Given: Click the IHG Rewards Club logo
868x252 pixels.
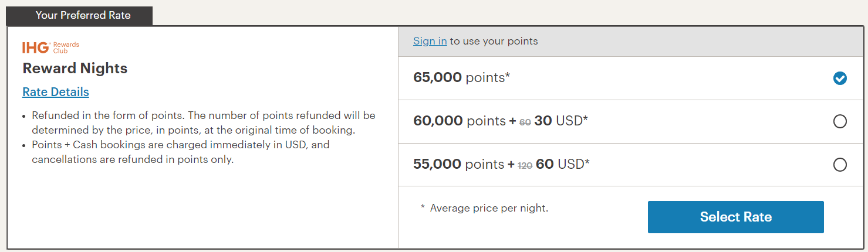Looking at the screenshot, I should 50,47.
